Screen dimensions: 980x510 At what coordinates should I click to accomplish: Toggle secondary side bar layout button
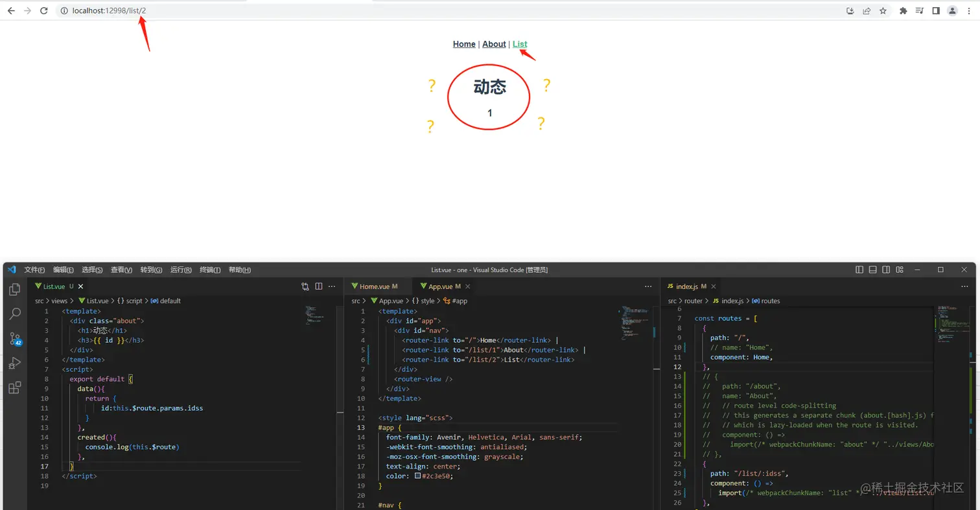coord(885,270)
